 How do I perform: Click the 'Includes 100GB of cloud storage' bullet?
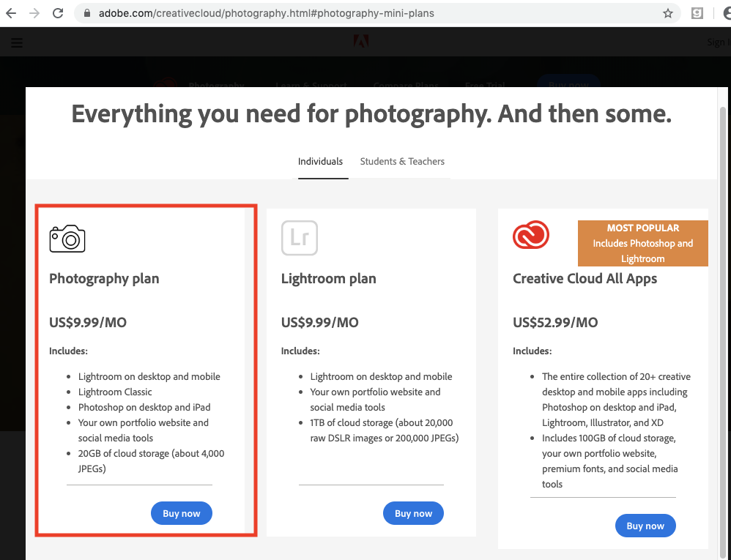[x=610, y=460]
